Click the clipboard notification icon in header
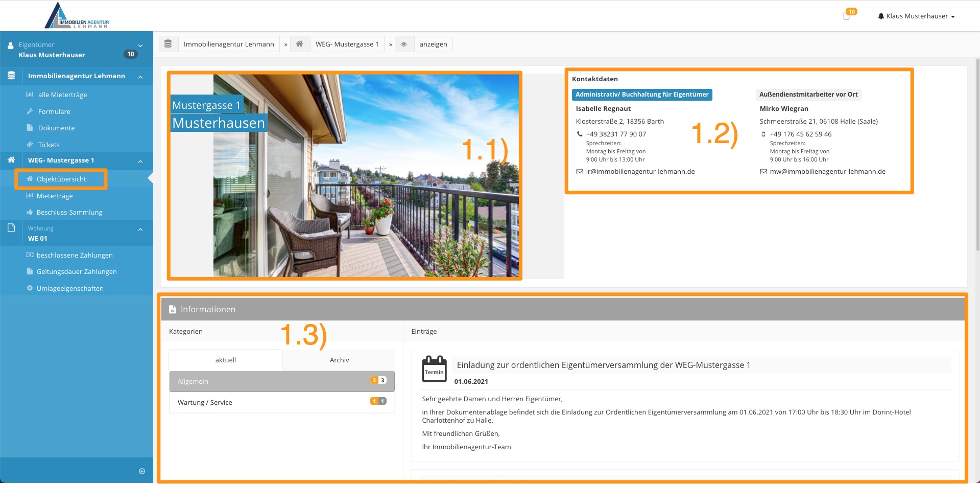980x484 pixels. (x=846, y=16)
